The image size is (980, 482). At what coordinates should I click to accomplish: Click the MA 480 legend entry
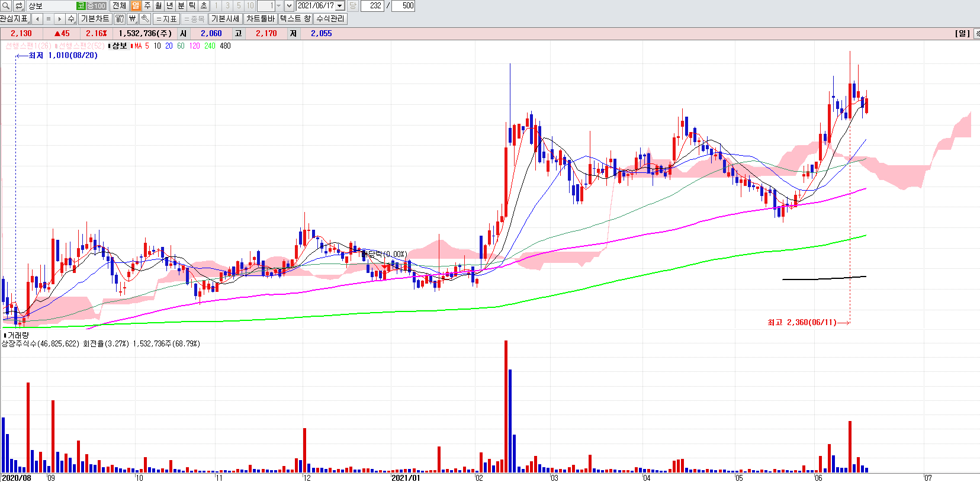(x=225, y=46)
